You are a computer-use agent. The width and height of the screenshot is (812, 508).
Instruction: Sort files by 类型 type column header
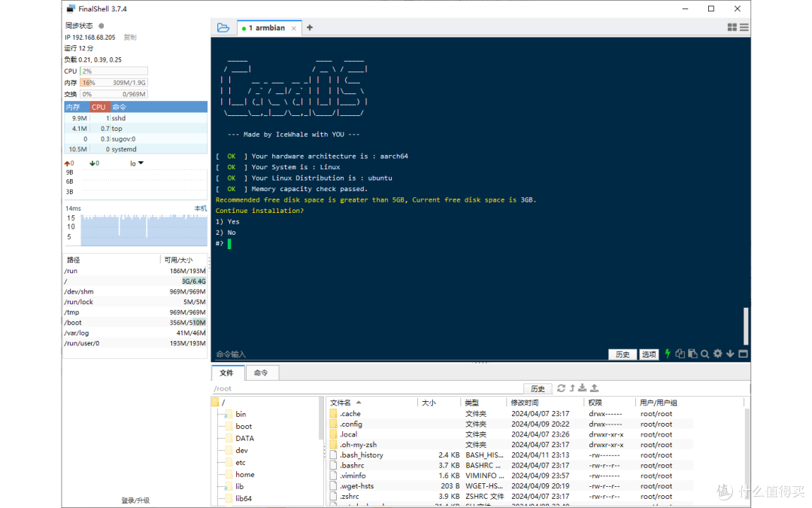[x=483, y=403]
